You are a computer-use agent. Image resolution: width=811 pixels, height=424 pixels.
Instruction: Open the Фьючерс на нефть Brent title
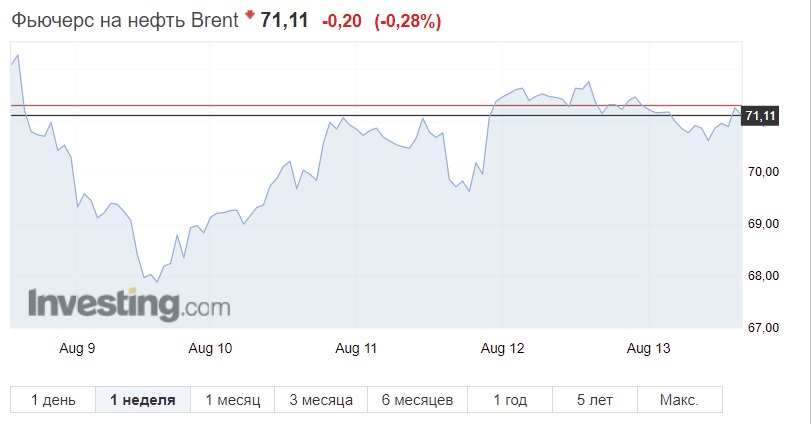(x=125, y=21)
